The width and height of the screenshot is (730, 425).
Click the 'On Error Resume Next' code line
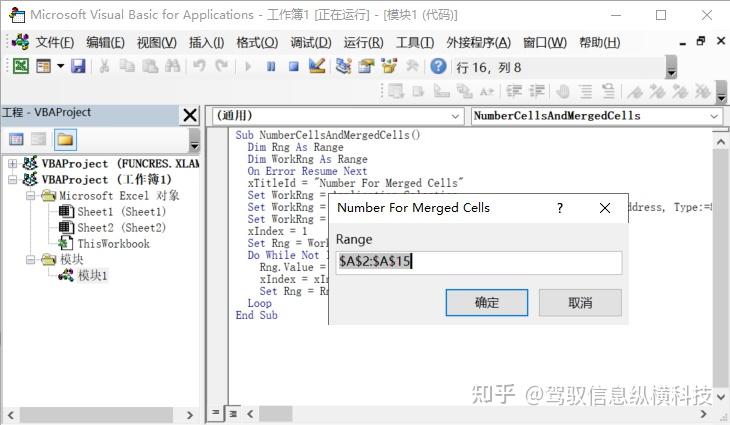[x=307, y=171]
